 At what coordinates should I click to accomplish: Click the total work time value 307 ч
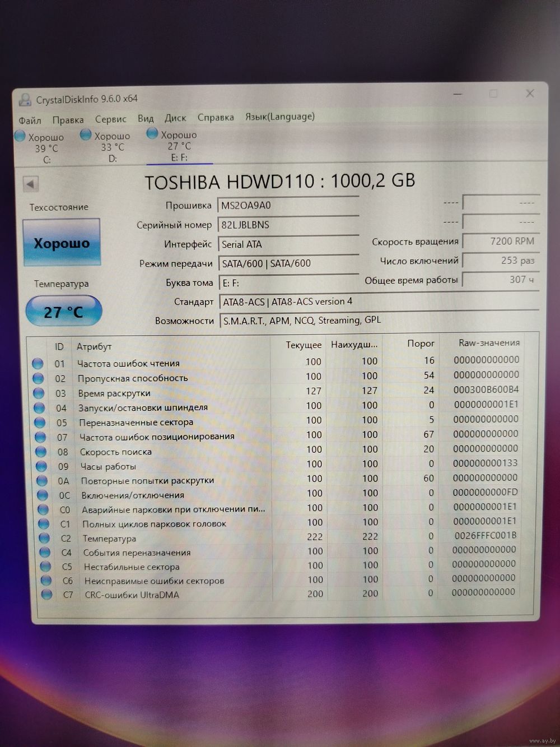point(501,280)
